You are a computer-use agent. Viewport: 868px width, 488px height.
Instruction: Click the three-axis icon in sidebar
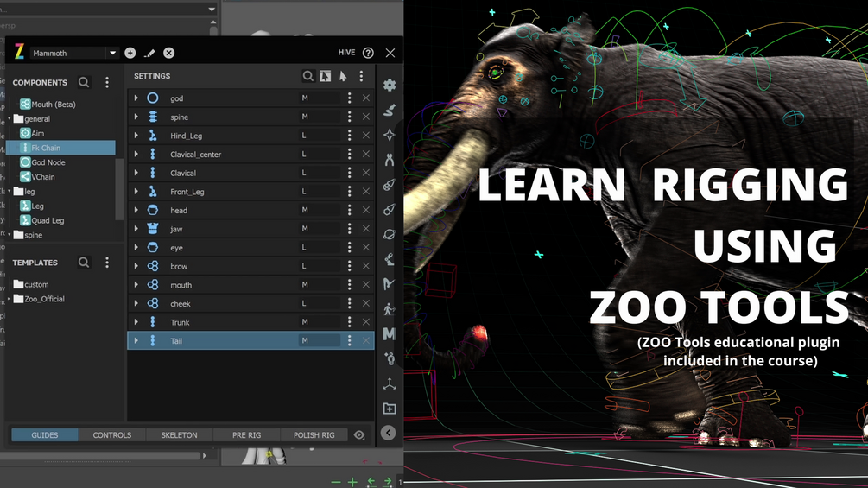pyautogui.click(x=390, y=383)
